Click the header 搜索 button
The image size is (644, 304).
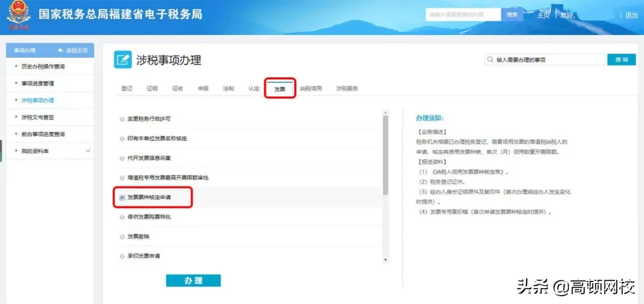tap(512, 15)
